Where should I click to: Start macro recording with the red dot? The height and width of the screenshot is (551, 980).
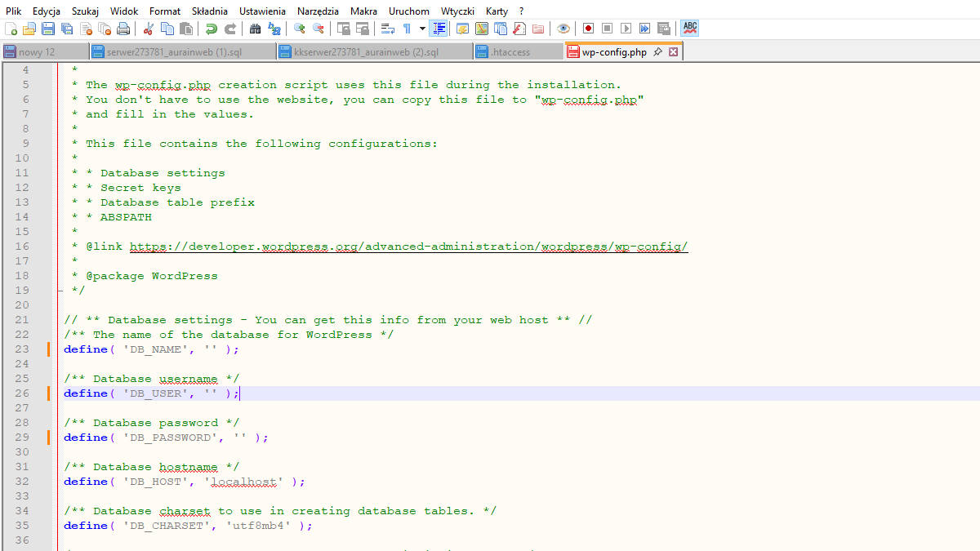(587, 29)
